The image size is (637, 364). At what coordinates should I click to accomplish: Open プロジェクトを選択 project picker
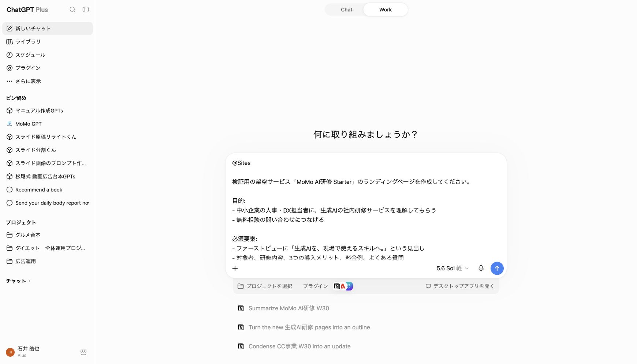point(265,286)
